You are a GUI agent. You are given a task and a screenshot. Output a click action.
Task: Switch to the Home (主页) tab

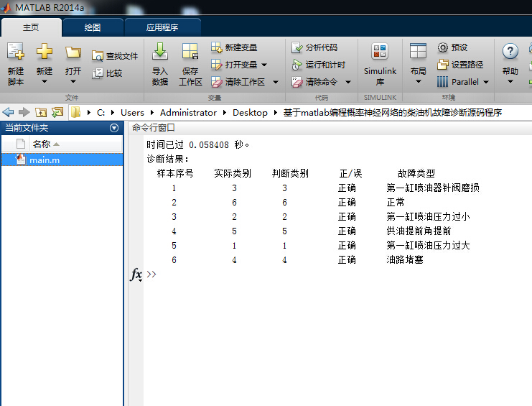31,27
